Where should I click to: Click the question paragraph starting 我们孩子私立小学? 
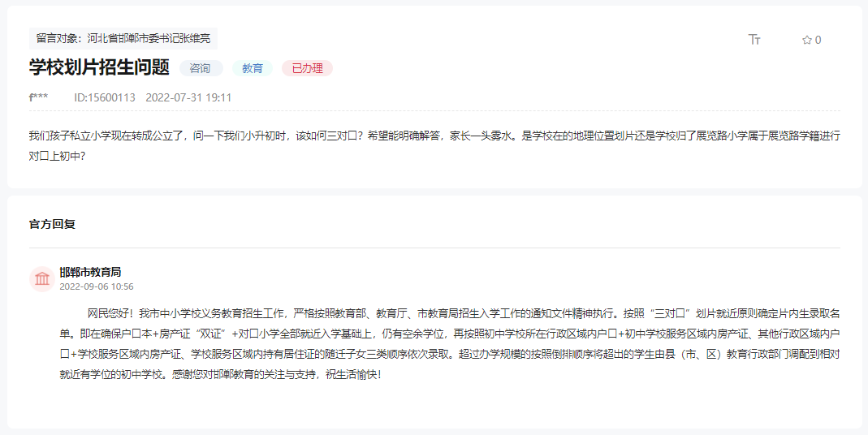point(434,145)
